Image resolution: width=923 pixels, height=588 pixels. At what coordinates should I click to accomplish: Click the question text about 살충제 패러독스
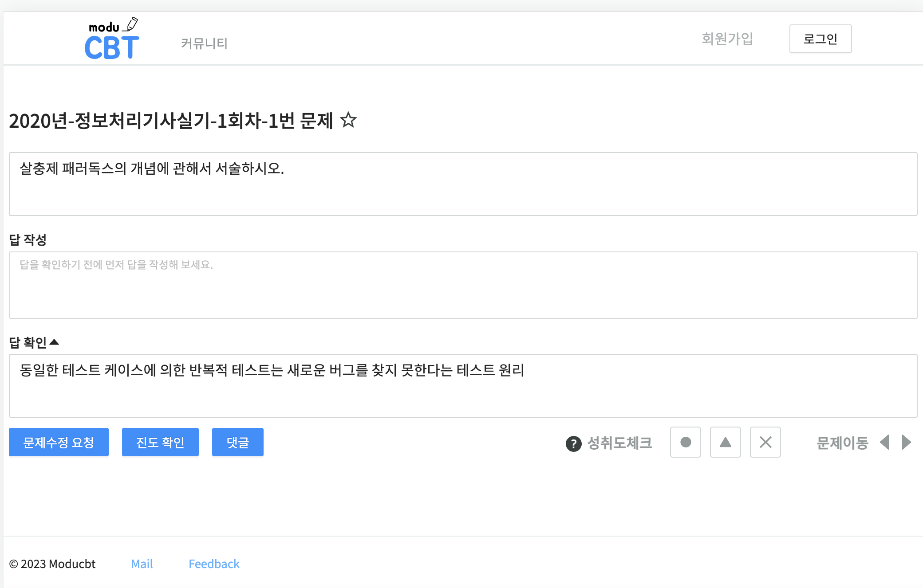click(152, 169)
